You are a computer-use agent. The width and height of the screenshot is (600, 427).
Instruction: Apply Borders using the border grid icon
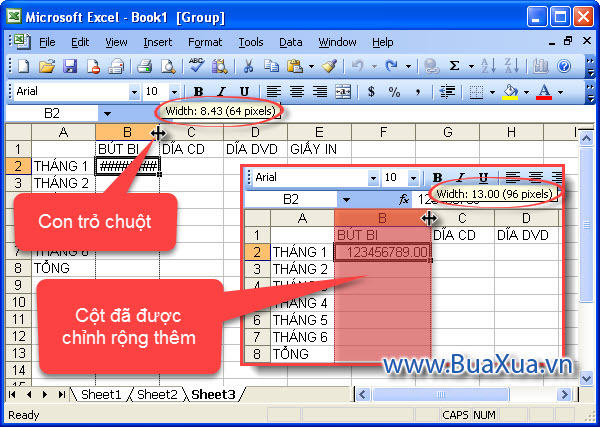click(476, 92)
